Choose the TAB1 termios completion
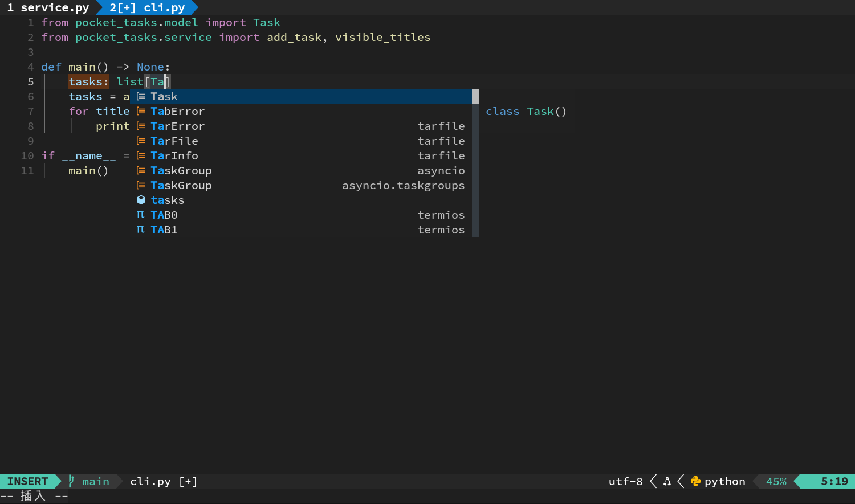 pyautogui.click(x=301, y=230)
